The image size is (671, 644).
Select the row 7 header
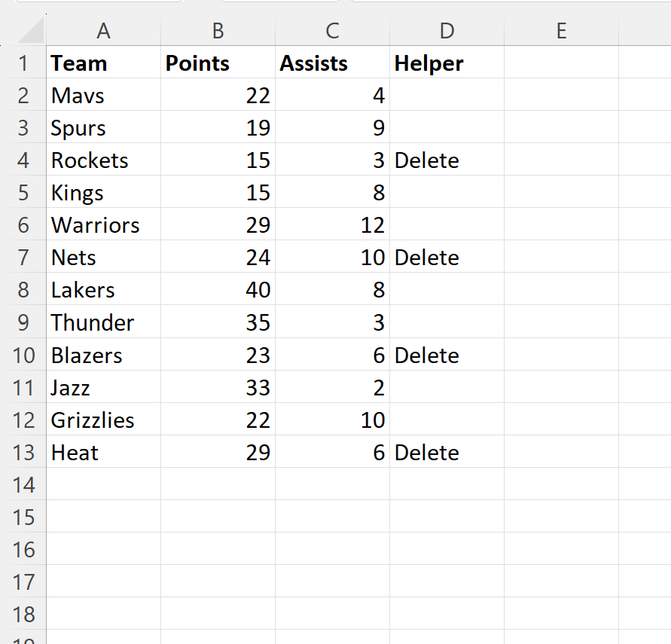point(23,258)
